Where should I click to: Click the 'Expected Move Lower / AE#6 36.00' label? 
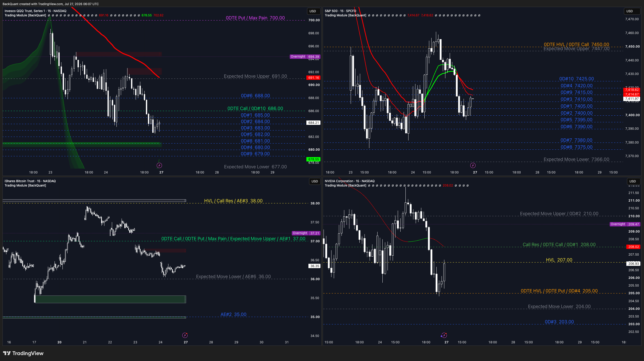coord(233,277)
